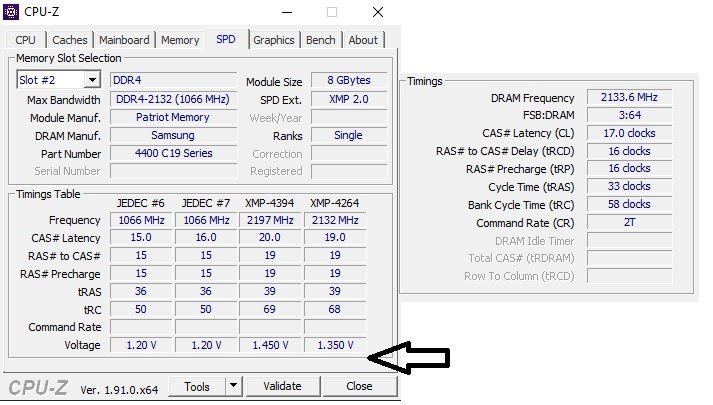This screenshot has width=713, height=405.
Task: Click the tRC value 68
Action: pyautogui.click(x=335, y=309)
